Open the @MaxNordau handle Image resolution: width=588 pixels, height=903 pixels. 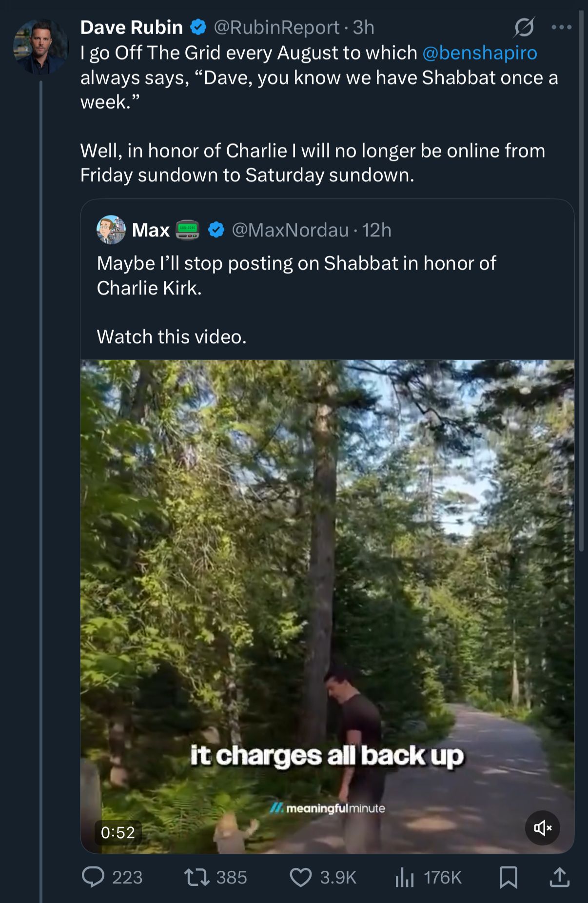[290, 230]
